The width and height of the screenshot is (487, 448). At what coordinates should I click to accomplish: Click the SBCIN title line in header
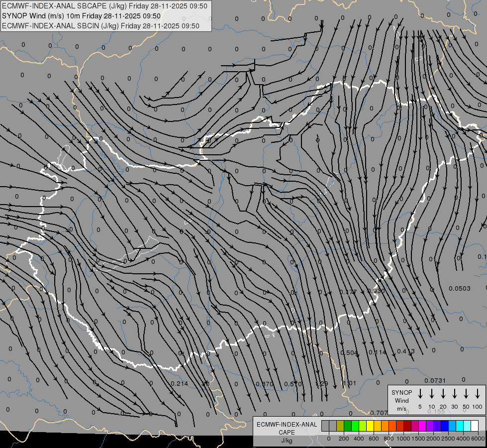(100, 26)
